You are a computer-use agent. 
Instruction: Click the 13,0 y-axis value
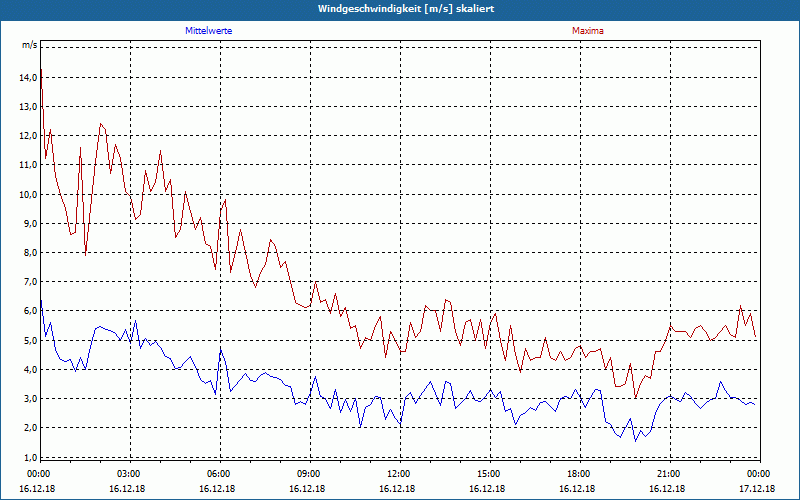pos(29,107)
